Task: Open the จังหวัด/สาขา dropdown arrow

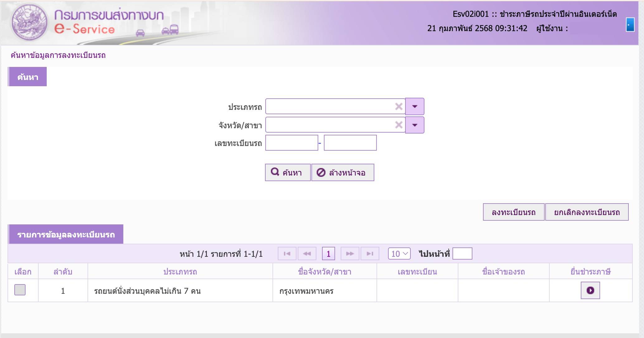Action: (x=415, y=125)
